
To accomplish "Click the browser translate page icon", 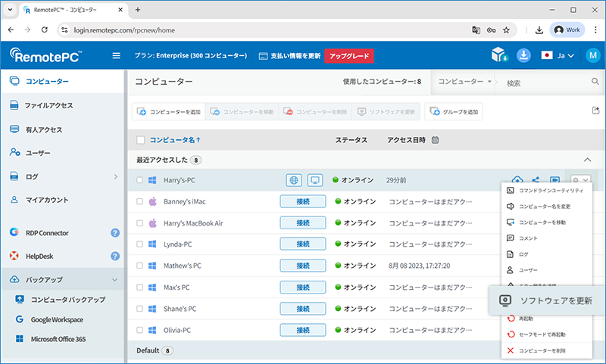I will point(476,30).
